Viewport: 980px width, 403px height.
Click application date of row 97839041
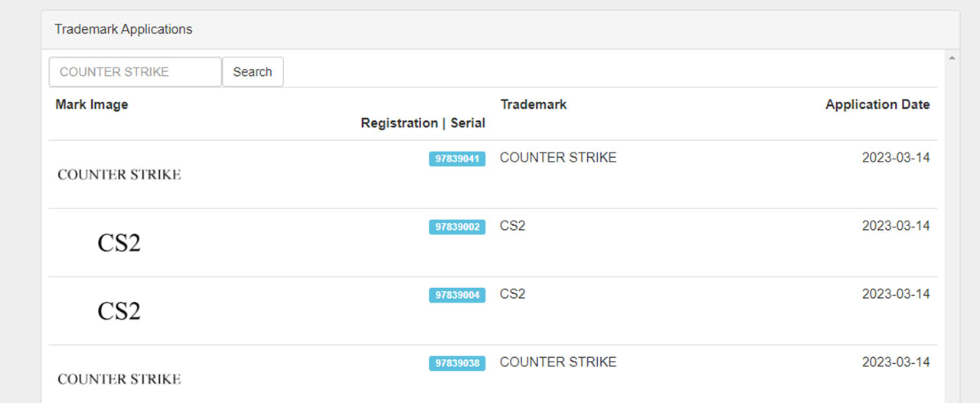click(x=896, y=158)
